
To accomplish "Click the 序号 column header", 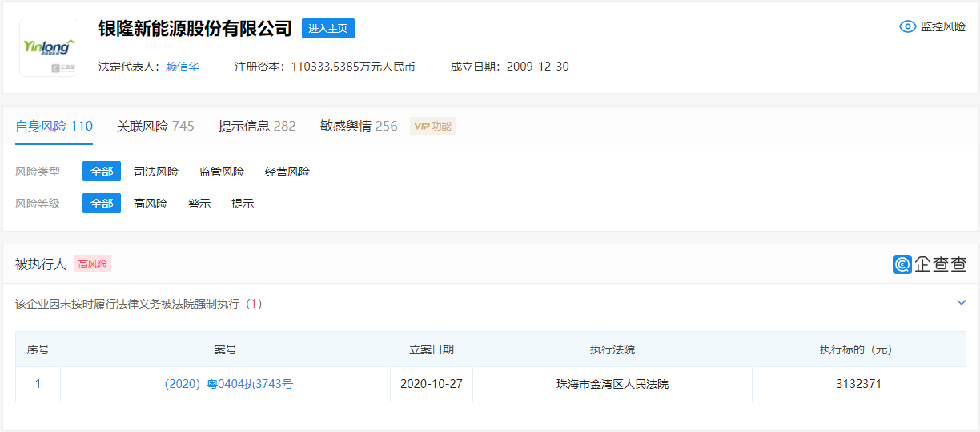I will coord(38,349).
